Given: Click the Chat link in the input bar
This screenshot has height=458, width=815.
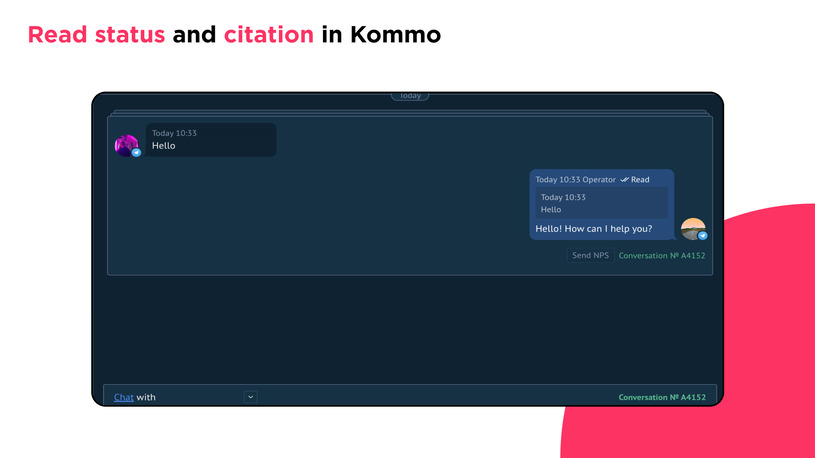Looking at the screenshot, I should tap(124, 397).
